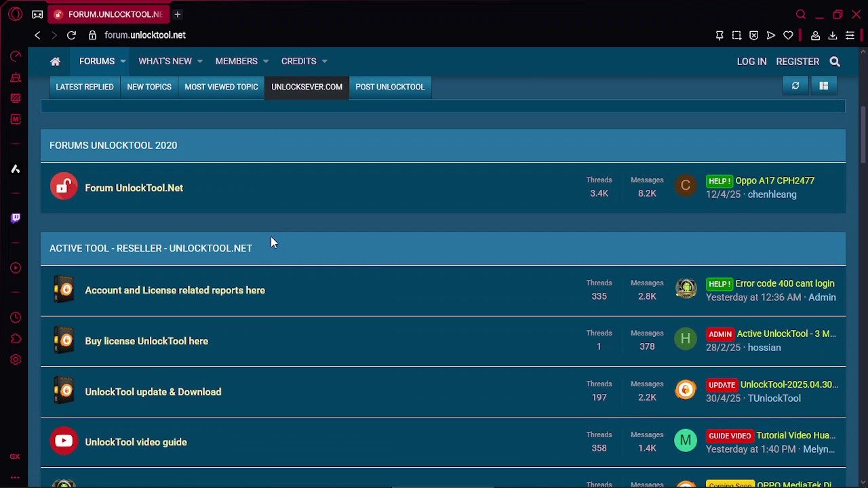Image resolution: width=868 pixels, height=488 pixels.
Task: Open the ad blocker shield icon
Action: [x=754, y=35]
